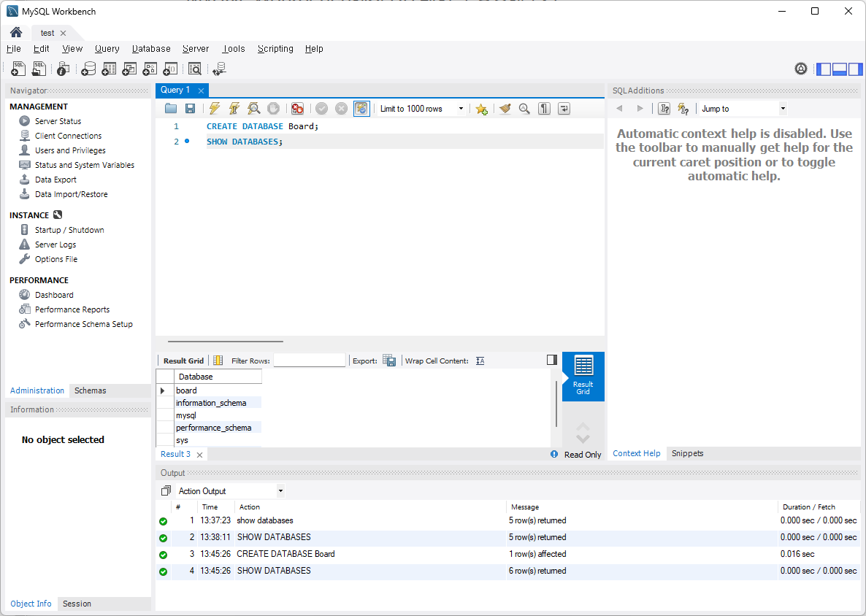Toggle bottom output panel visibility
The image size is (866, 616).
tap(840, 69)
